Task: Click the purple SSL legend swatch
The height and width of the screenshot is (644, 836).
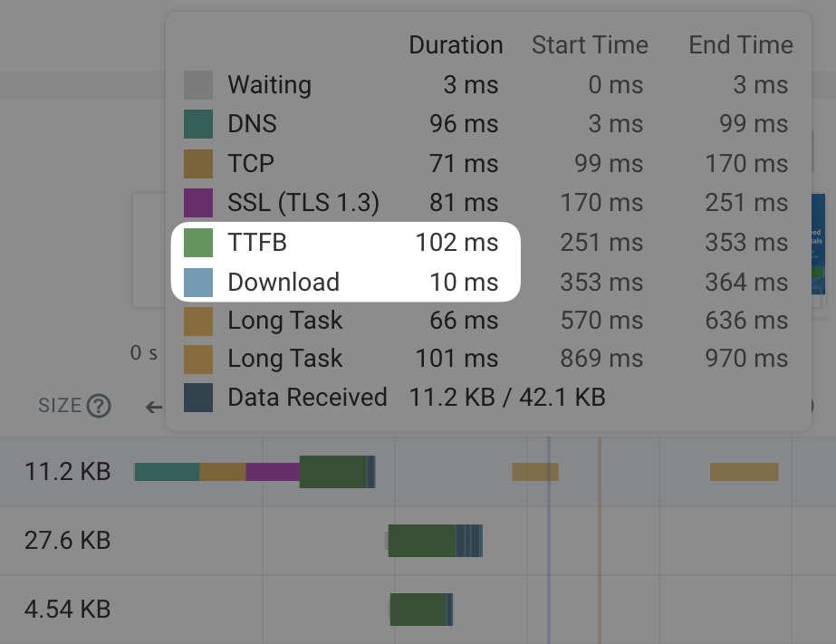Action: (198, 202)
